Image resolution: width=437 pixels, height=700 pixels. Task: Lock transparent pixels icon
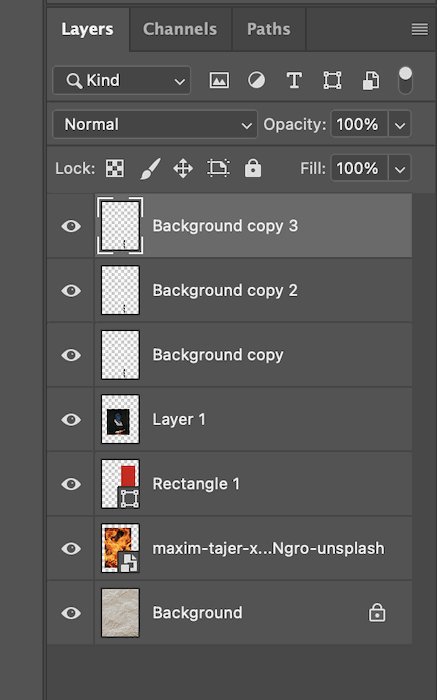tap(115, 168)
